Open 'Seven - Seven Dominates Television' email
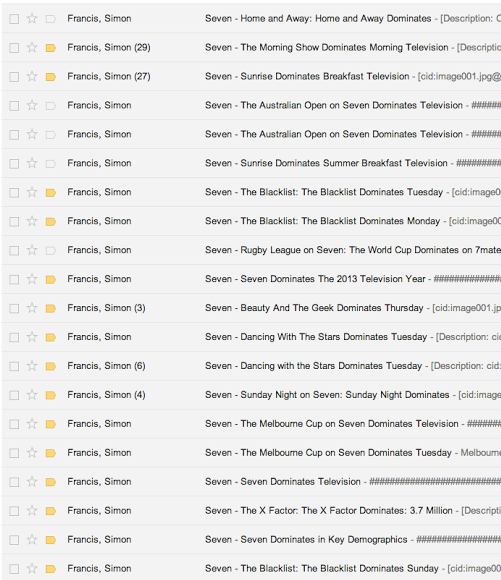 pyautogui.click(x=283, y=482)
